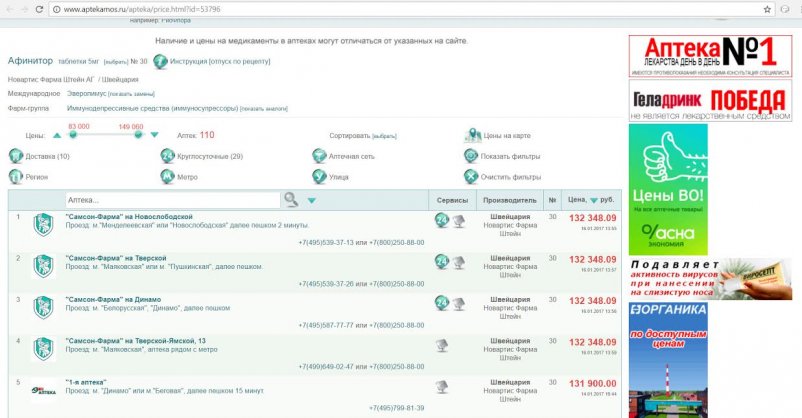The width and height of the screenshot is (802, 418).
Task: Click gray service icon for Самсон-Фарма на Новослободской
Action: coord(459,221)
